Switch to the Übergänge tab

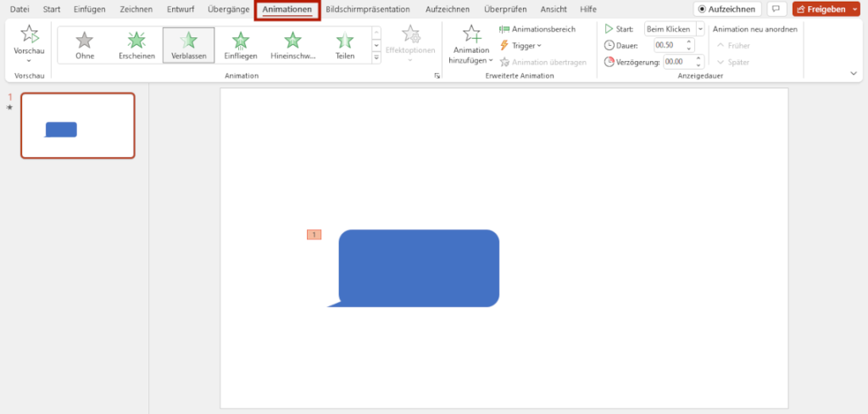point(229,9)
